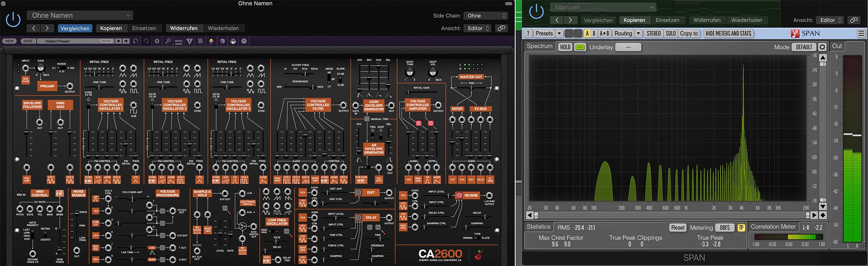Click the link icon in CA2600 header
Image resolution: width=868 pixels, height=266 pixels.
pos(501,28)
